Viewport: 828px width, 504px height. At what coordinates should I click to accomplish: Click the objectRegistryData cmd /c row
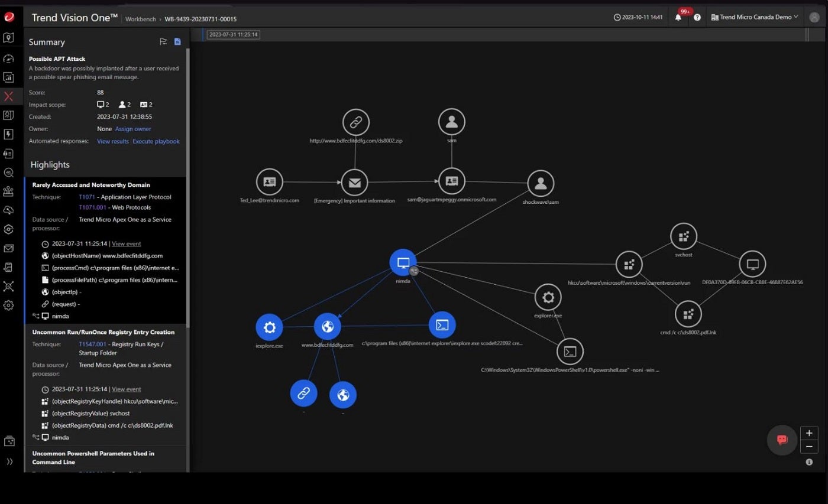click(x=107, y=425)
